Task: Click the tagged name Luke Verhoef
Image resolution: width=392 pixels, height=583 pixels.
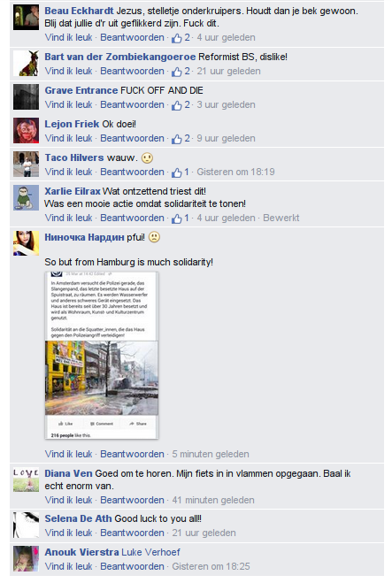Action: pos(150,552)
